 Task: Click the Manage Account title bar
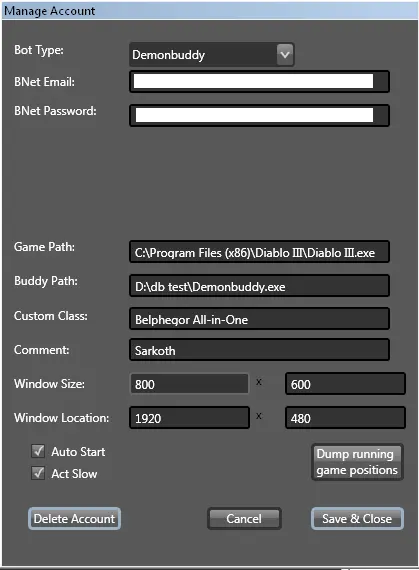click(209, 11)
